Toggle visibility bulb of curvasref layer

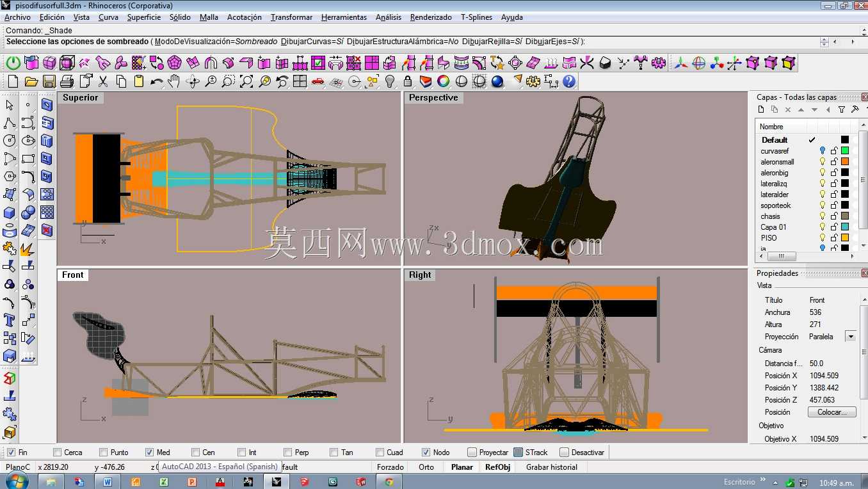click(823, 151)
